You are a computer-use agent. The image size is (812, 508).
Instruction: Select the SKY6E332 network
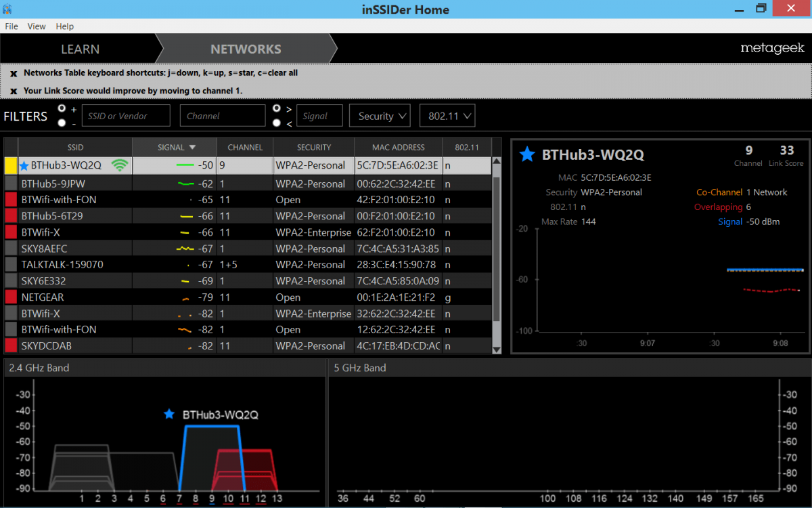pos(248,280)
